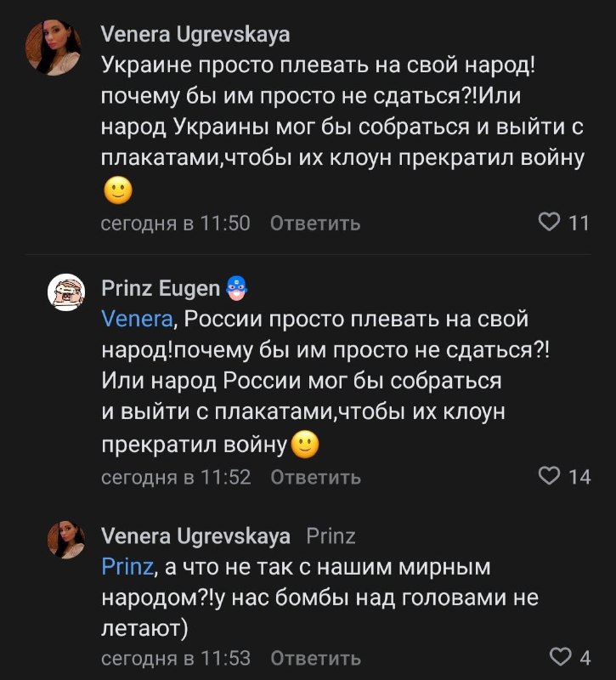
Task: Like Prinz Eugen's comment via heart icon
Action: [551, 476]
